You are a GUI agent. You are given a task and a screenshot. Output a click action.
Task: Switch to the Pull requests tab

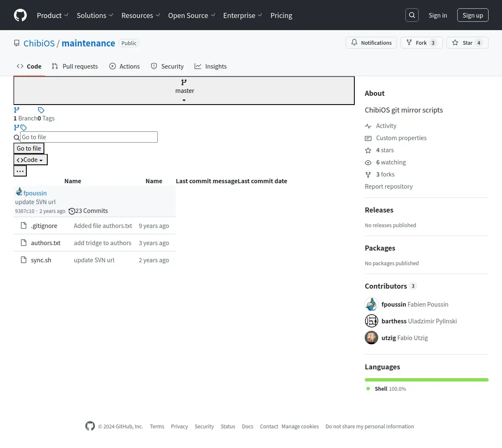pos(74,66)
